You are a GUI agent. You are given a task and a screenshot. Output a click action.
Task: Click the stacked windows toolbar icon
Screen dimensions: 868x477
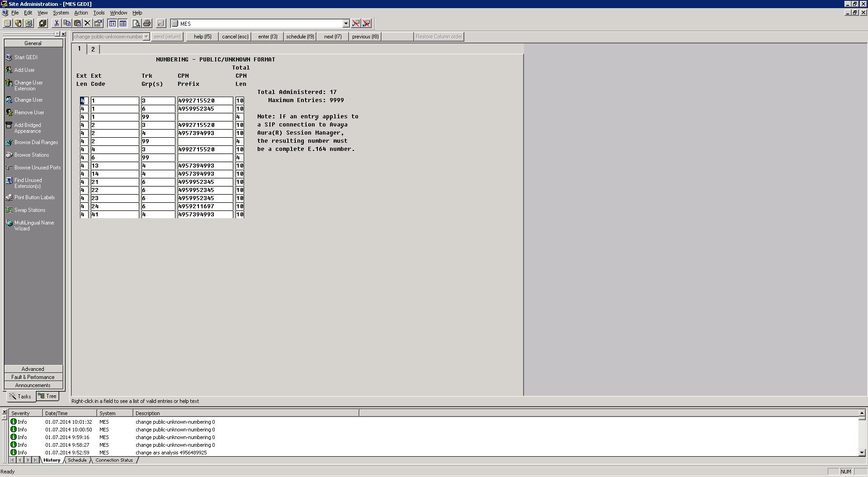(43, 23)
